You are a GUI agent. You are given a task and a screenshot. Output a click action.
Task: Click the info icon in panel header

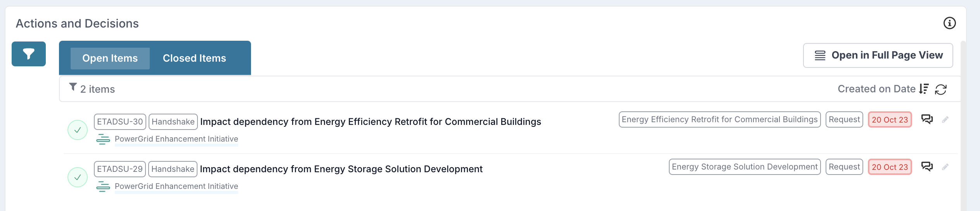pos(949,23)
